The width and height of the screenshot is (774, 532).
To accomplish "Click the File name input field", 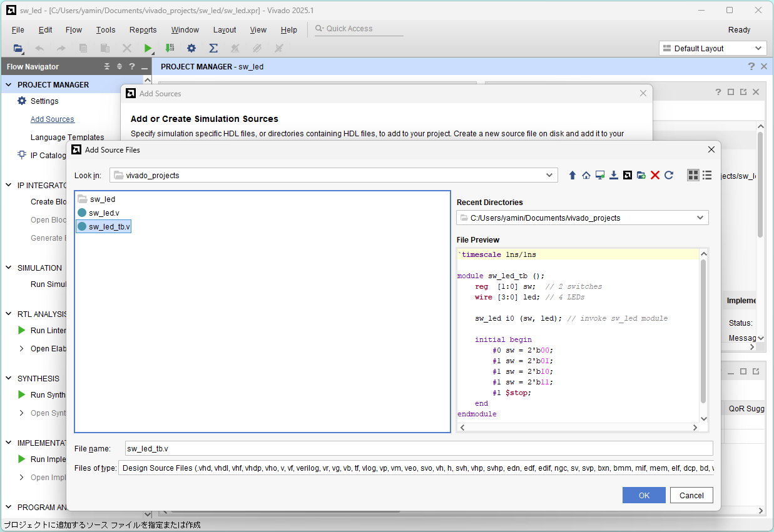I will click(x=418, y=449).
